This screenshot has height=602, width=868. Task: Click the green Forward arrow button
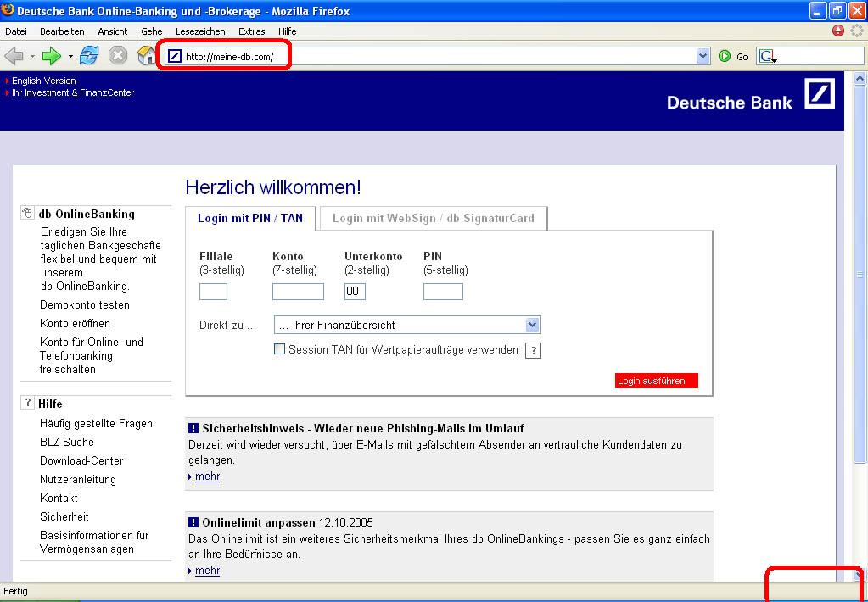(x=52, y=56)
